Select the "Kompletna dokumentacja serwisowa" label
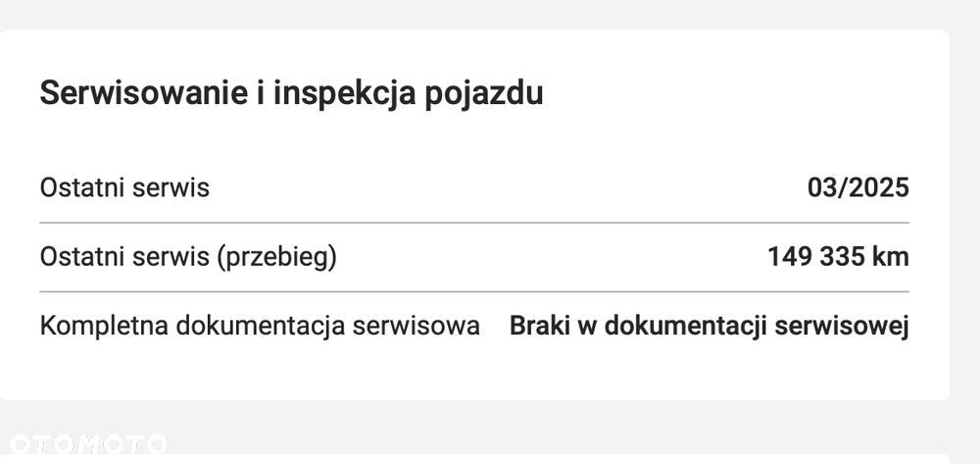This screenshot has height=464, width=980. (260, 326)
